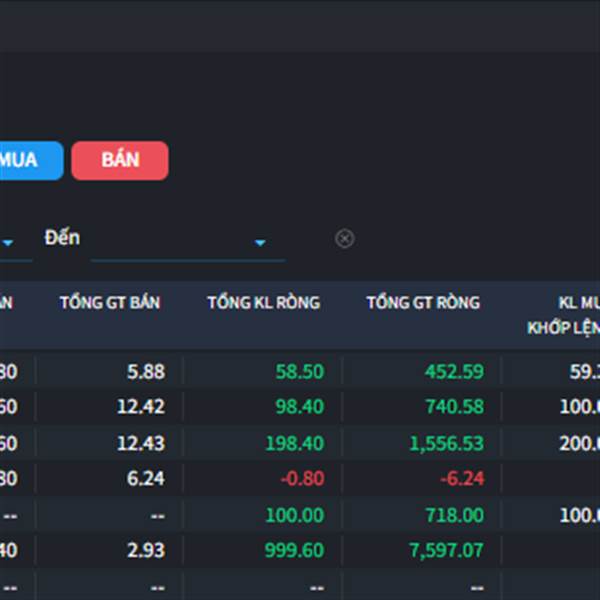Select the 5.88 sell value cell

[146, 372]
